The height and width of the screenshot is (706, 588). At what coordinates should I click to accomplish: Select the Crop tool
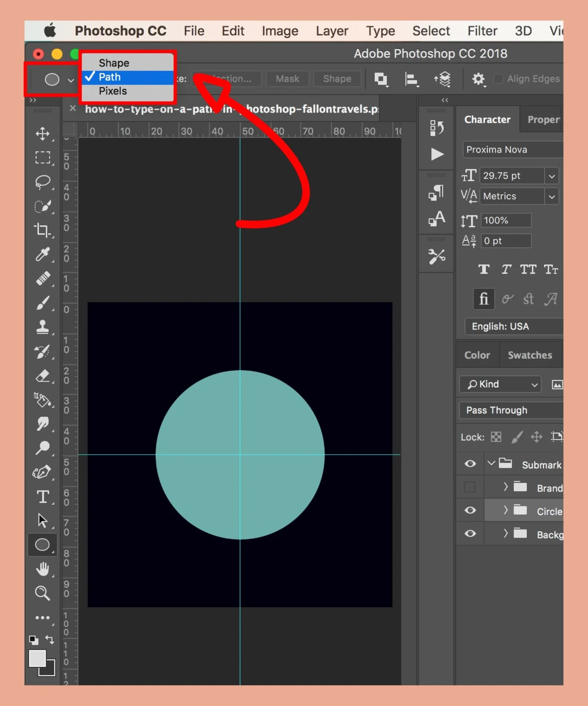click(x=43, y=230)
